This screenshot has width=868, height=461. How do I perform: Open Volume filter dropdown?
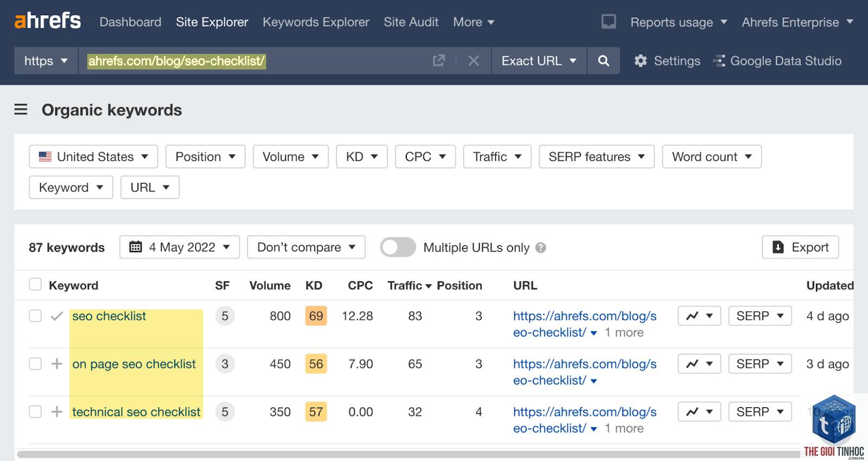pos(291,156)
